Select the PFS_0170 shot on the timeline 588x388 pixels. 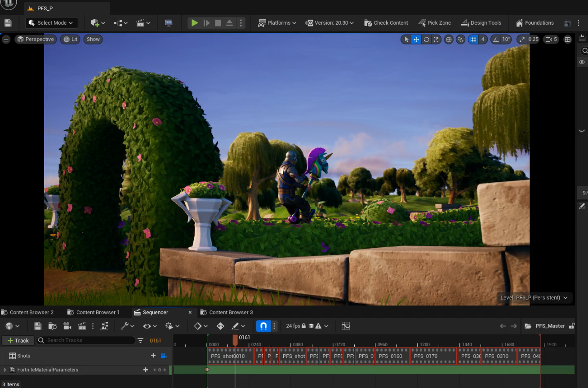coord(425,356)
